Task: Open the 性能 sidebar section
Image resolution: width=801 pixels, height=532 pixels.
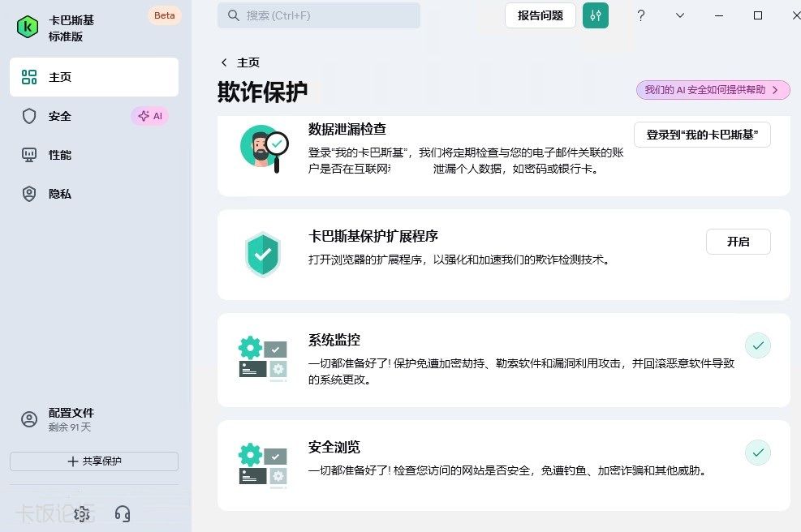Action: pyautogui.click(x=94, y=155)
